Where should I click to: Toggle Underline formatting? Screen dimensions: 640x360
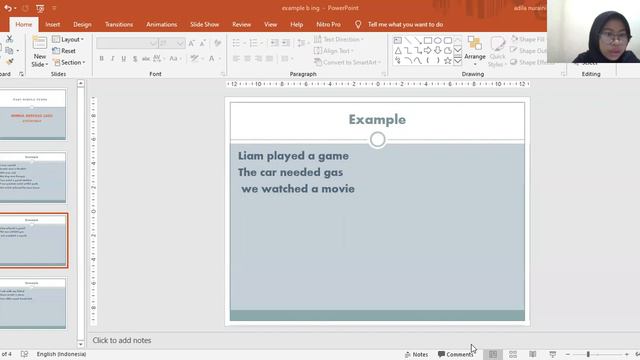124,59
